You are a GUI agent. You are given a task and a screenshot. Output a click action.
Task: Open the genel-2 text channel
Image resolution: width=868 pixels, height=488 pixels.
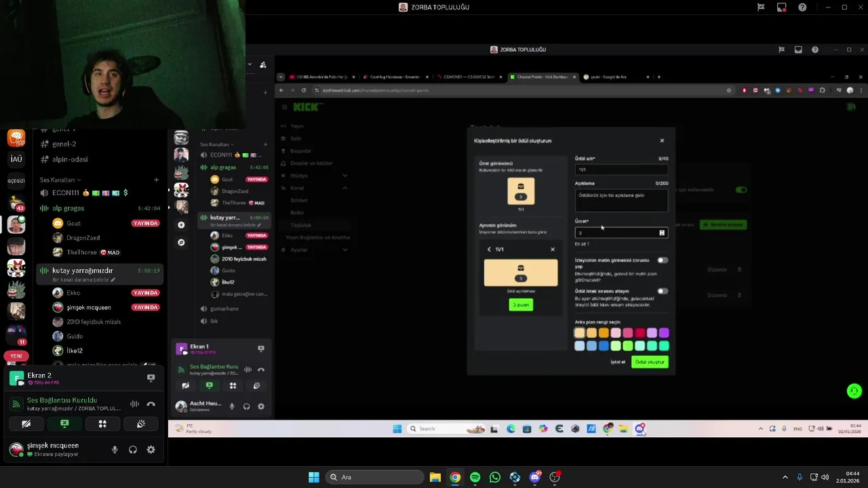[64, 144]
